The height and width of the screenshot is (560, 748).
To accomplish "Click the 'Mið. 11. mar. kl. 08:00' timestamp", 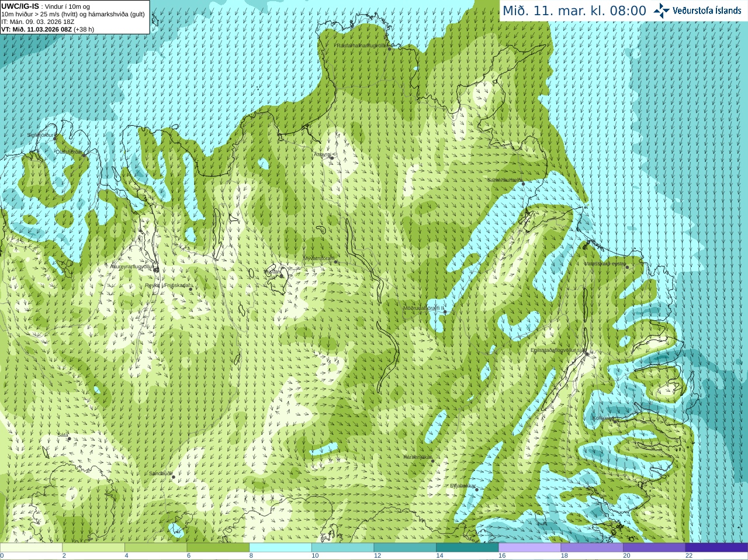I will (x=574, y=11).
